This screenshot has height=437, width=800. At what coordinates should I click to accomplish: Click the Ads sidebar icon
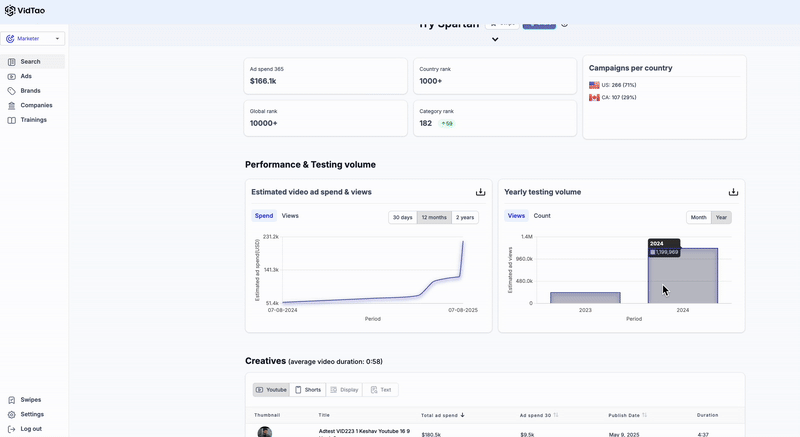click(12, 76)
